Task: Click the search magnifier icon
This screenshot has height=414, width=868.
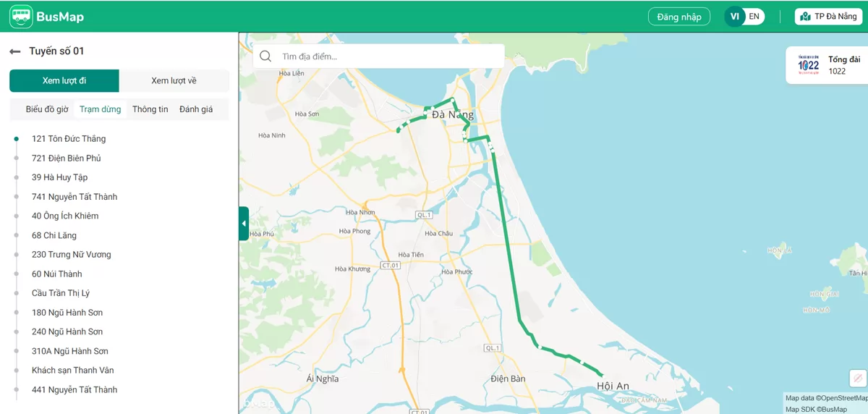Action: click(x=265, y=56)
